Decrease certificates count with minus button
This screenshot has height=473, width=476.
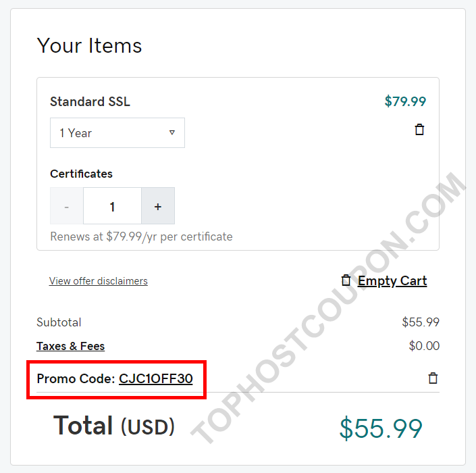point(67,205)
